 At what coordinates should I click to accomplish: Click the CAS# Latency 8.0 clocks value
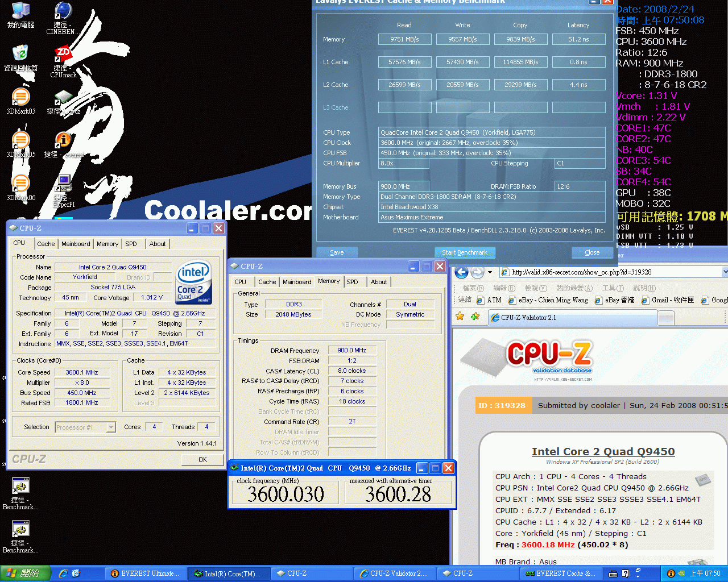click(352, 371)
